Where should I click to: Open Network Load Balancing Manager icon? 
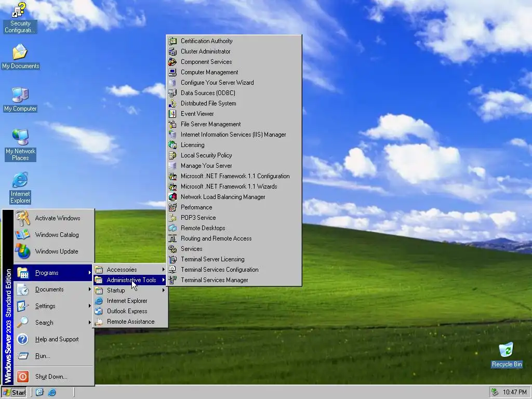[172, 197]
